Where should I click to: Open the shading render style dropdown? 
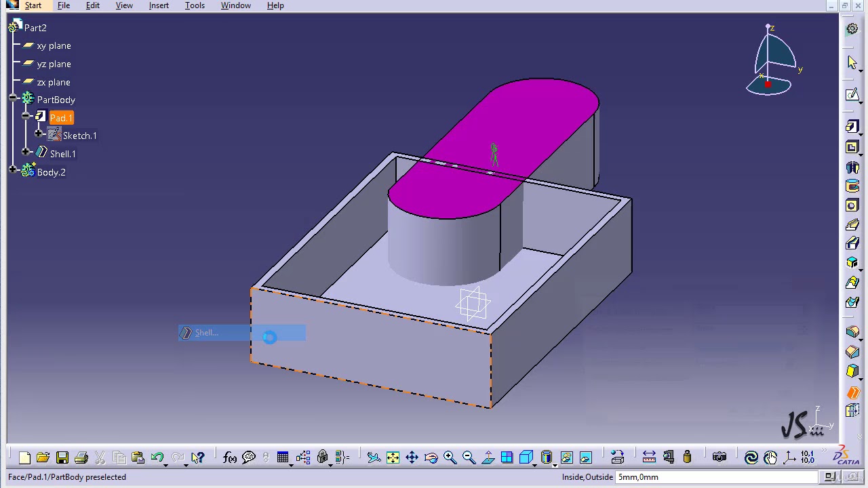click(554, 465)
